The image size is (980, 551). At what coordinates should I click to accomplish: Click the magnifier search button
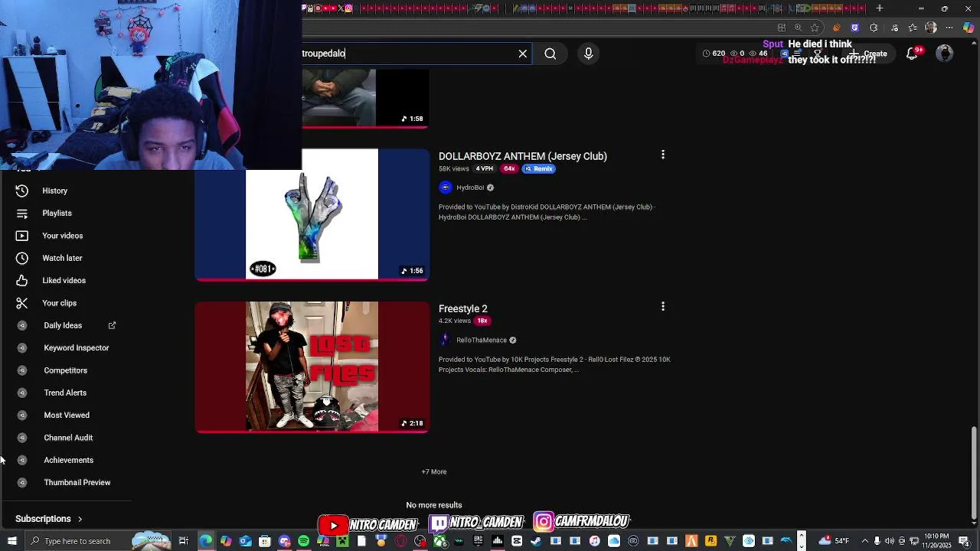coord(550,54)
